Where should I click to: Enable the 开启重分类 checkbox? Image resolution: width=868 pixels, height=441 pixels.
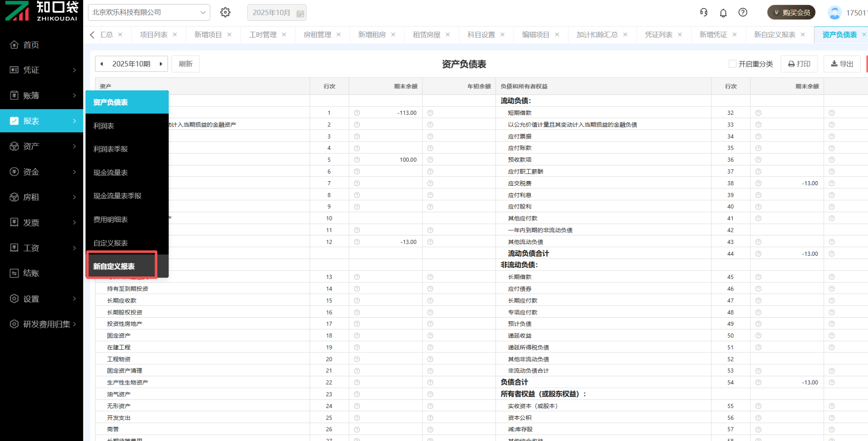(x=732, y=64)
